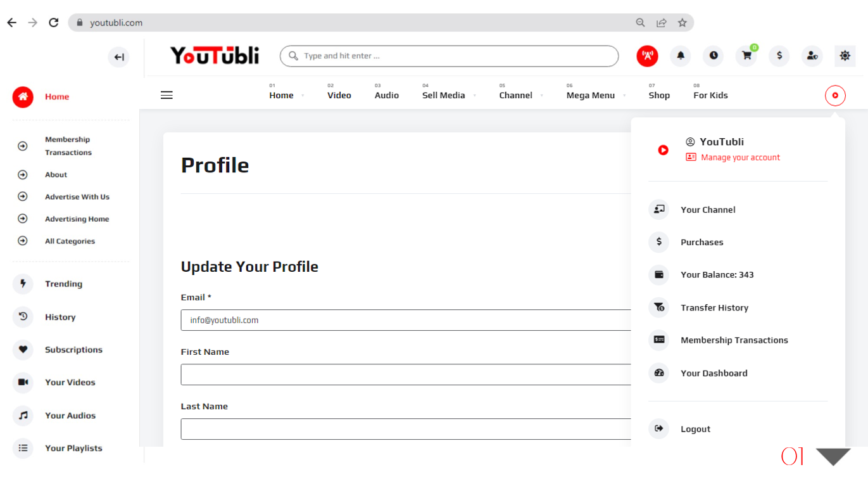
Task: Click the browser share icon
Action: tap(661, 23)
